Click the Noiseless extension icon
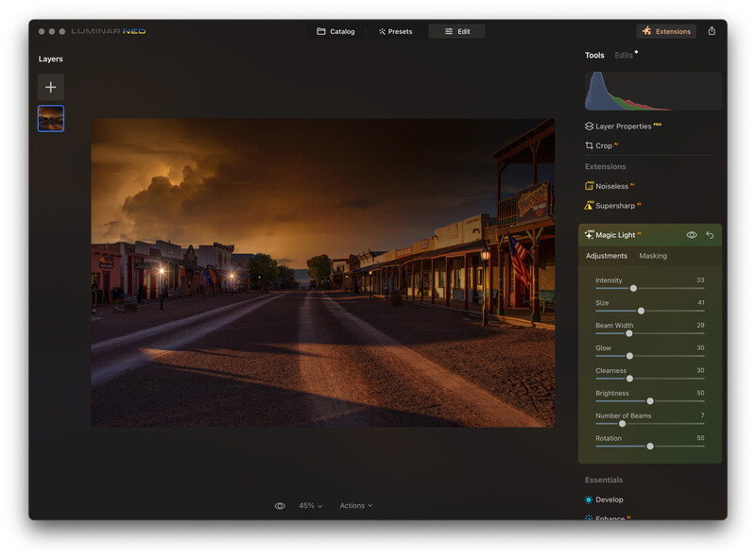The width and height of the screenshot is (756, 558). click(x=589, y=185)
